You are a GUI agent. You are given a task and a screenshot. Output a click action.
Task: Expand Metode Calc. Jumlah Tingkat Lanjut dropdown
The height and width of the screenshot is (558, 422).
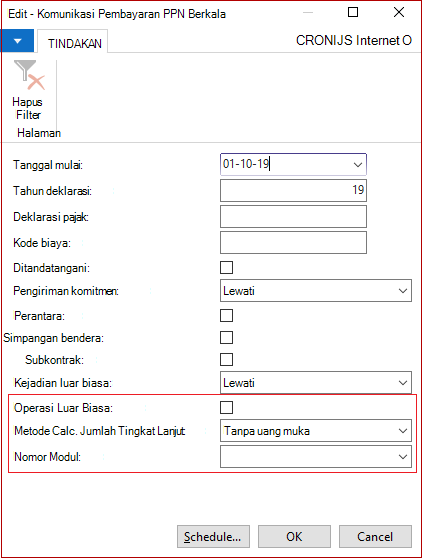(x=403, y=431)
